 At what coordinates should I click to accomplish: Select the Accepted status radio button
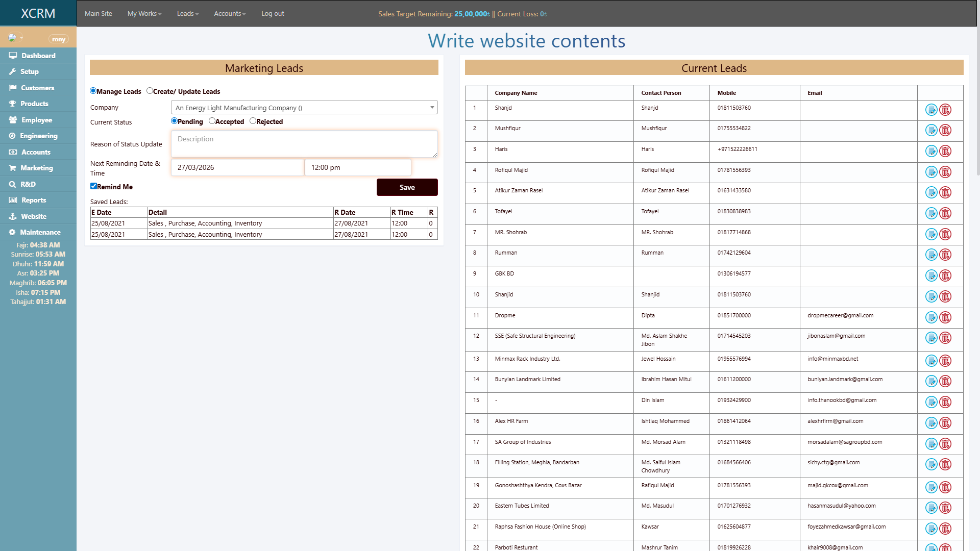212,121
